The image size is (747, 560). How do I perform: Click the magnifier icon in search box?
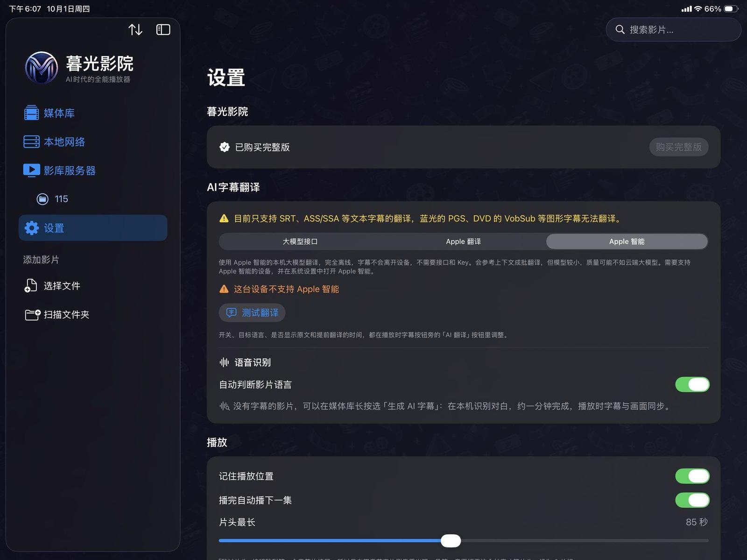(620, 30)
